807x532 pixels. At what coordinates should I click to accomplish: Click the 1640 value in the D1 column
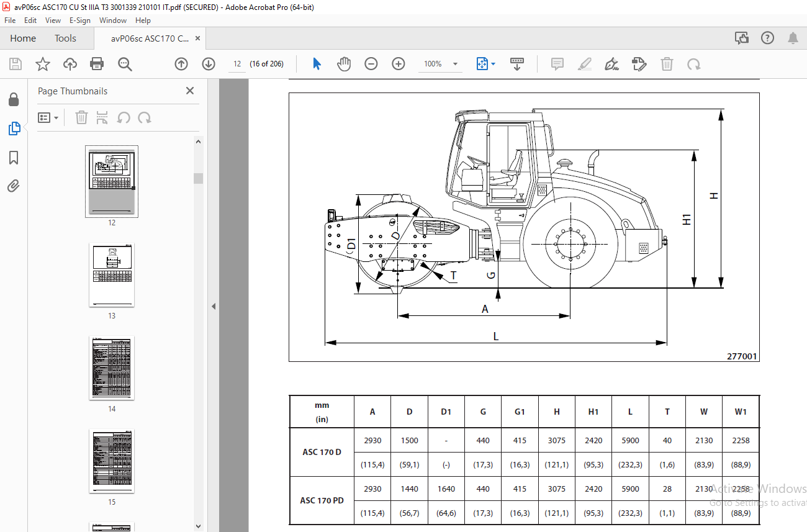(446, 489)
